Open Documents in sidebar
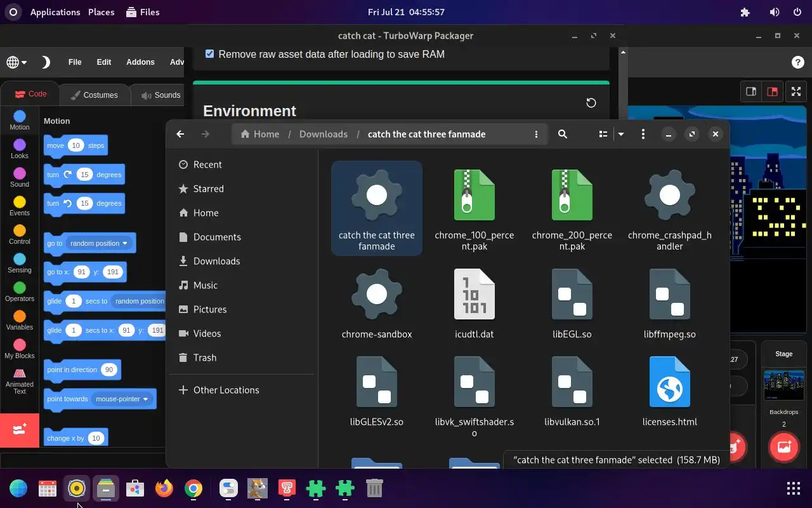 242,237
